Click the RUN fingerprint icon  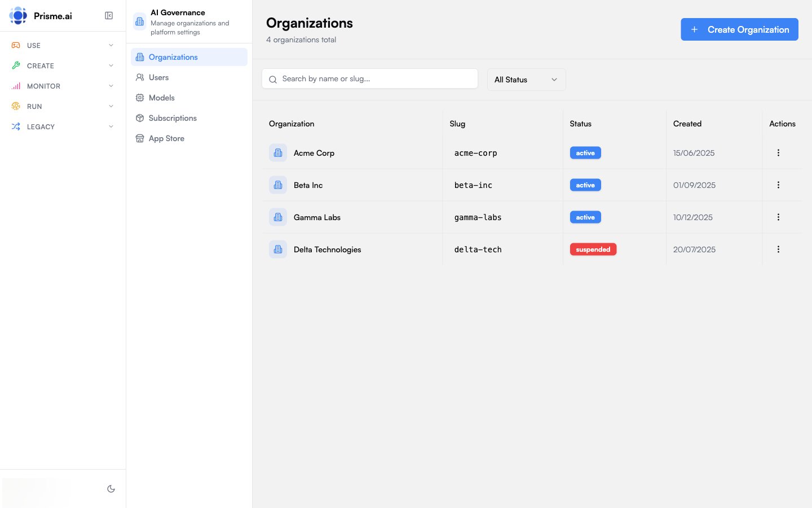tap(16, 106)
